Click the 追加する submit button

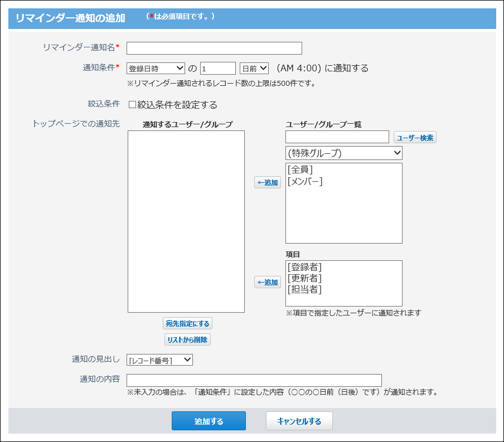click(x=209, y=421)
